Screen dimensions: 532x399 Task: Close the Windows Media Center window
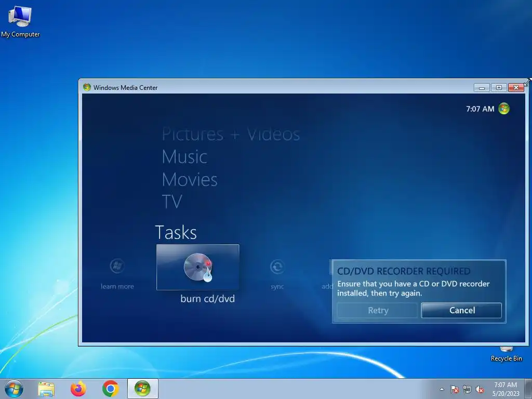[516, 87]
